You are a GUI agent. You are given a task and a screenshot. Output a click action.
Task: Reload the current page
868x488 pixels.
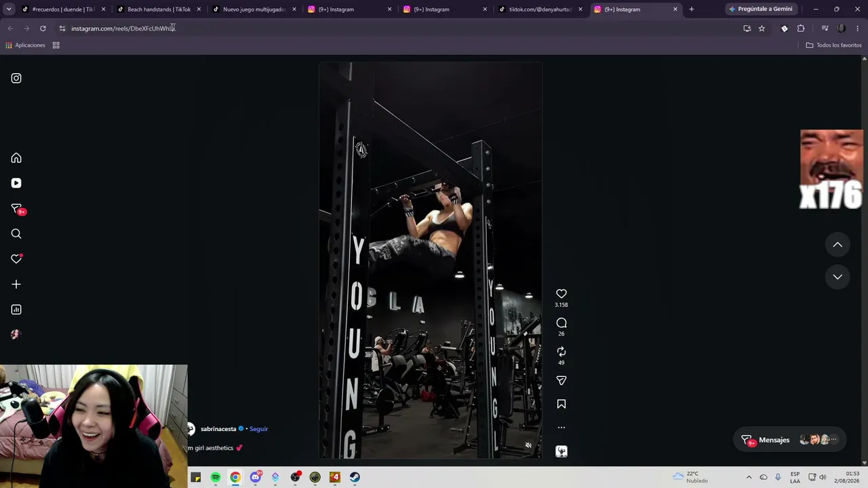[43, 28]
